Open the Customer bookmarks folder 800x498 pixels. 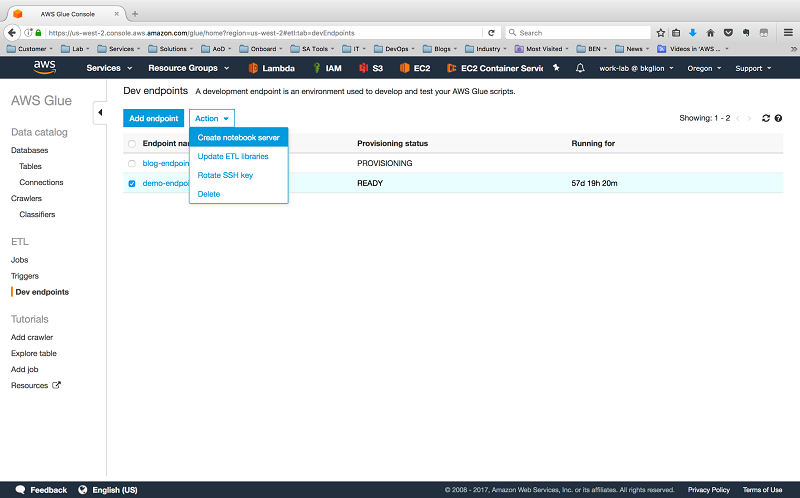pos(29,49)
